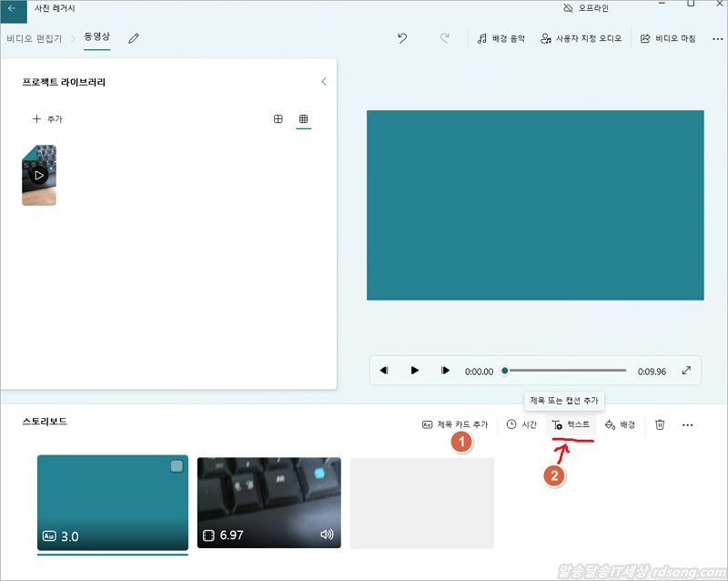Viewport: 728px width, 581px height.
Task: Undo the last edit
Action: click(x=402, y=38)
